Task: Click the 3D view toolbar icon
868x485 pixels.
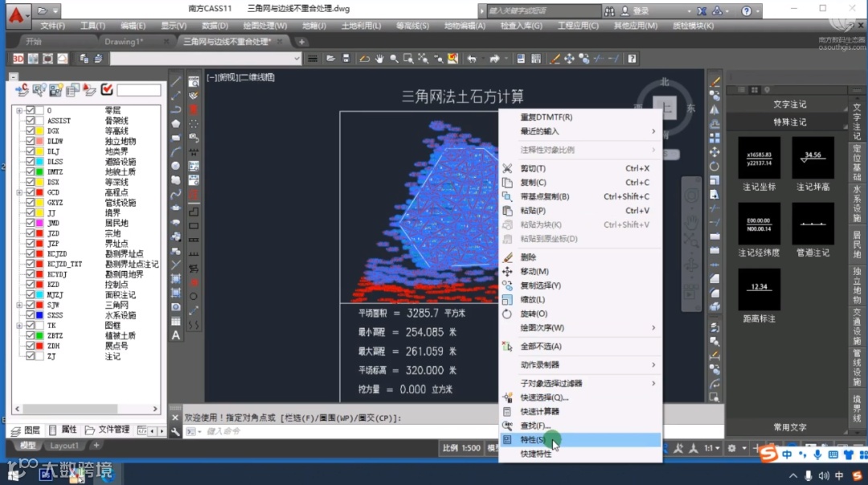Action: pos(18,59)
